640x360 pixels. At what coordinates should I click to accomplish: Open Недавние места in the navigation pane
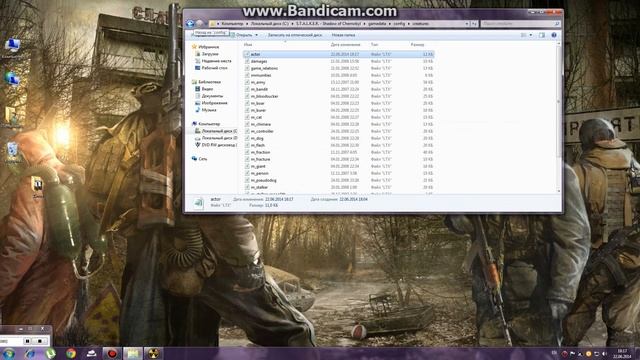(x=216, y=61)
